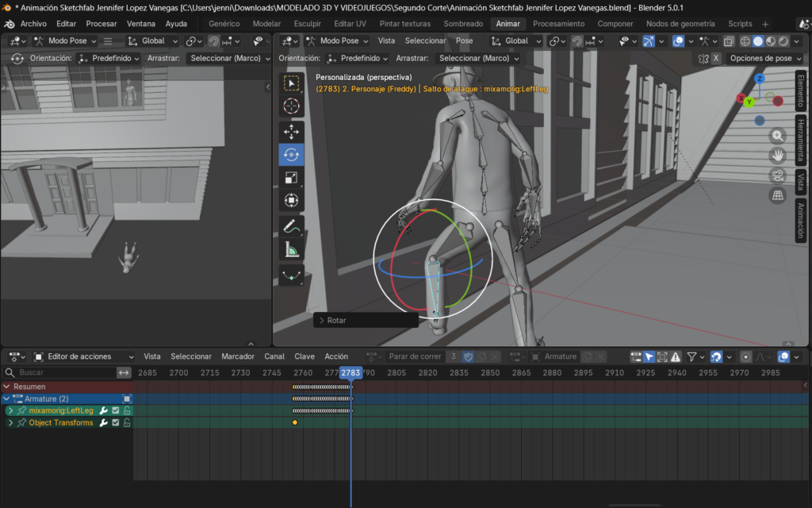Viewport: 812px width, 508px height.
Task: Click the wrench icon on Object Transforms
Action: 104,423
